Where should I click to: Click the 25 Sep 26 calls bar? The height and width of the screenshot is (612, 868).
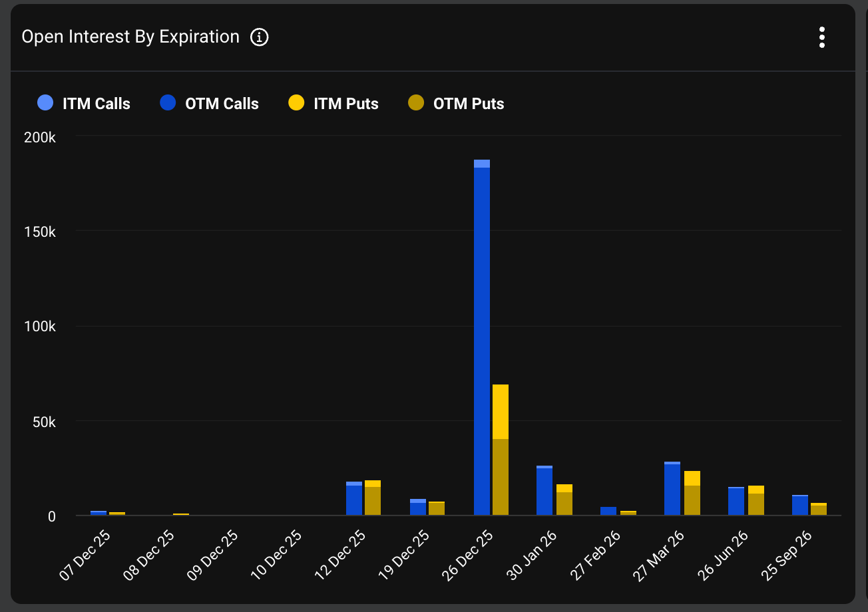[800, 506]
